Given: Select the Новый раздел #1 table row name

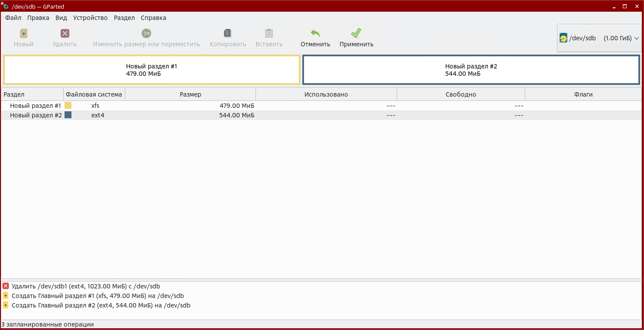Looking at the screenshot, I should point(36,106).
